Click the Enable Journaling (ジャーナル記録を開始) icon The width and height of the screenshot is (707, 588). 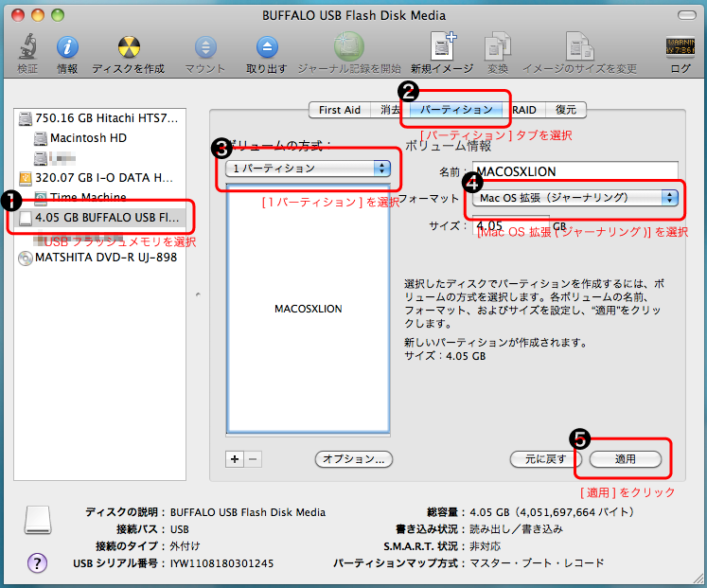(349, 46)
